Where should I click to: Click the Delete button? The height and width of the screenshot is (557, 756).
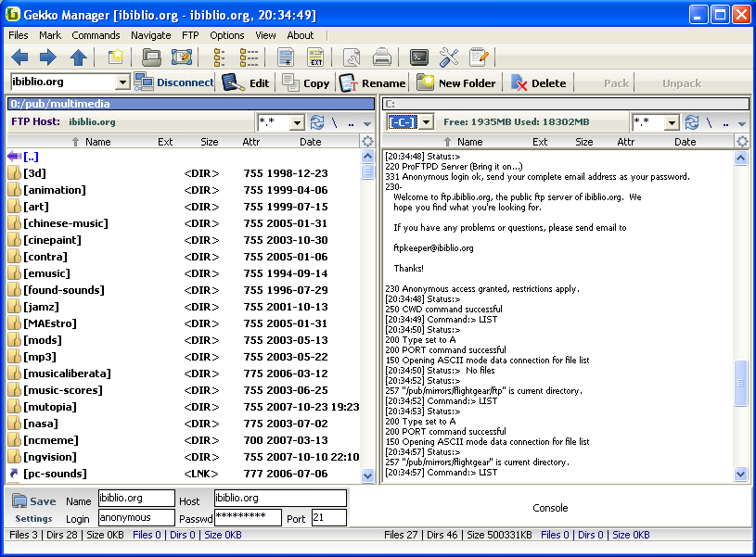pyautogui.click(x=539, y=82)
